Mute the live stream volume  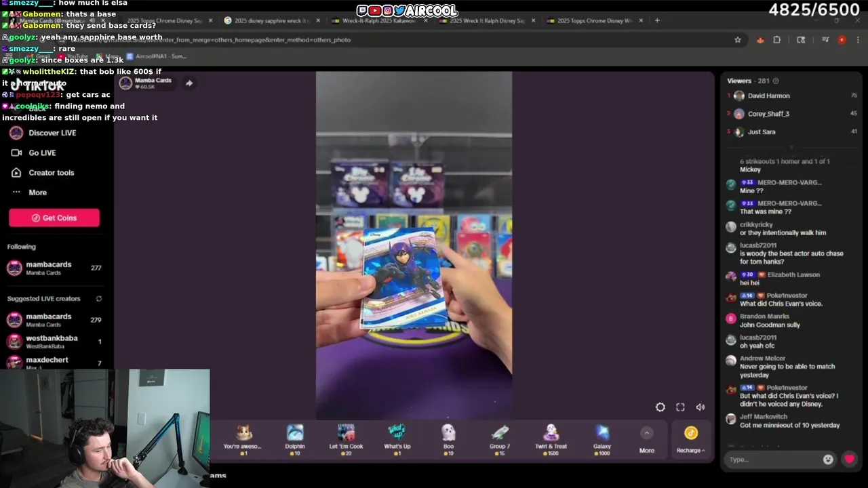(701, 407)
